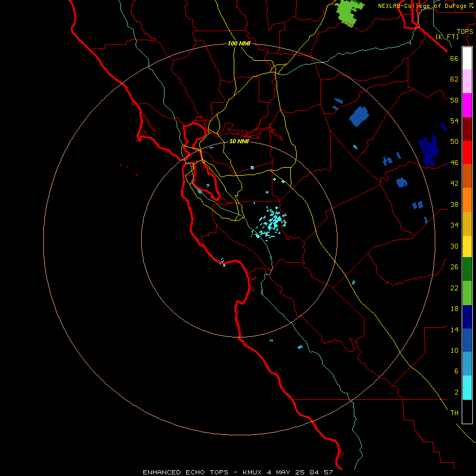The width and height of the screenshot is (476, 476).
Task: Click the '66' scale value
Action: tap(454, 59)
